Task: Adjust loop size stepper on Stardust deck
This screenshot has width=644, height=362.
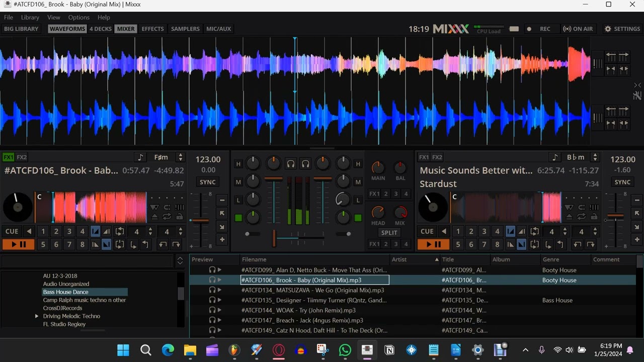Action: click(x=565, y=231)
